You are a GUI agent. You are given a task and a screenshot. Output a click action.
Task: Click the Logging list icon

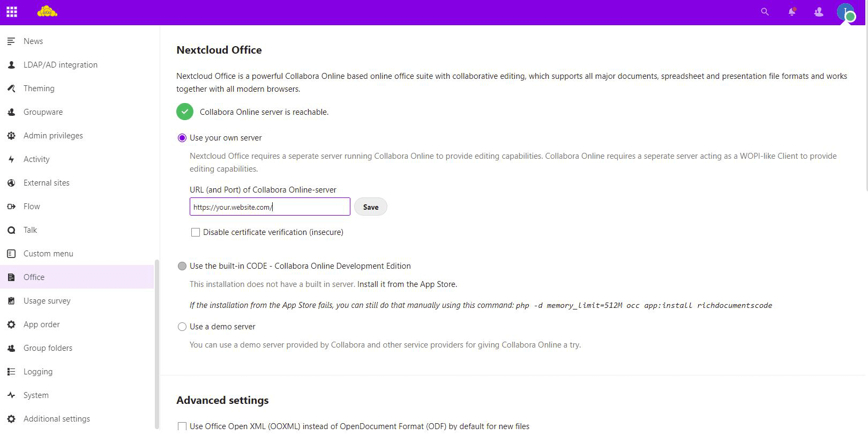pyautogui.click(x=11, y=372)
